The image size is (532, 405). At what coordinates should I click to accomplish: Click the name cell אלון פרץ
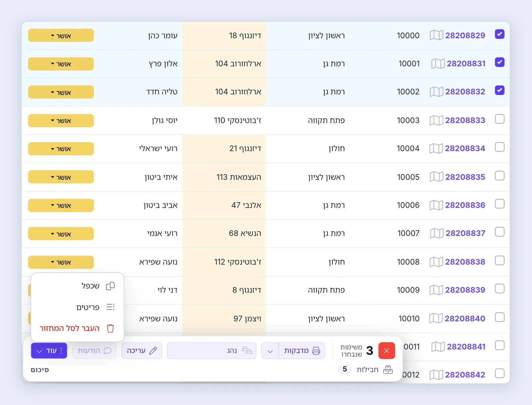coord(163,64)
